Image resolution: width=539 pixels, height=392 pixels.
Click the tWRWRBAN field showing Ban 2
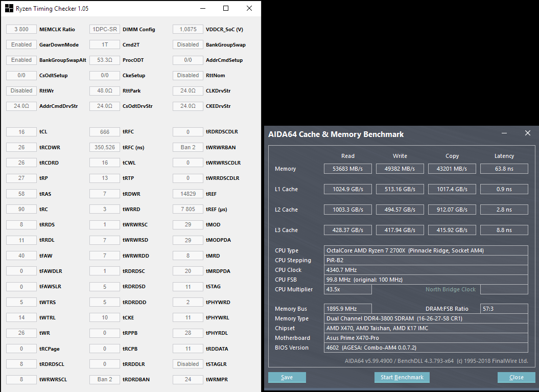(188, 147)
